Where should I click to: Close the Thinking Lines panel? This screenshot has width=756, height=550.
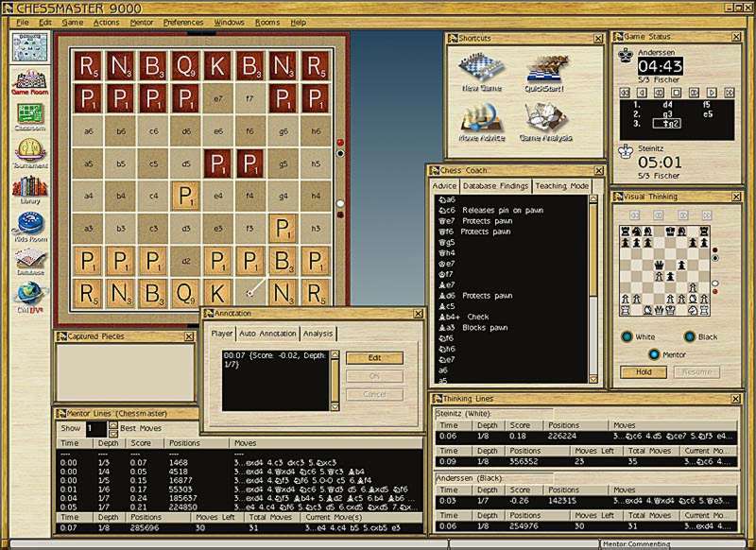[736, 399]
